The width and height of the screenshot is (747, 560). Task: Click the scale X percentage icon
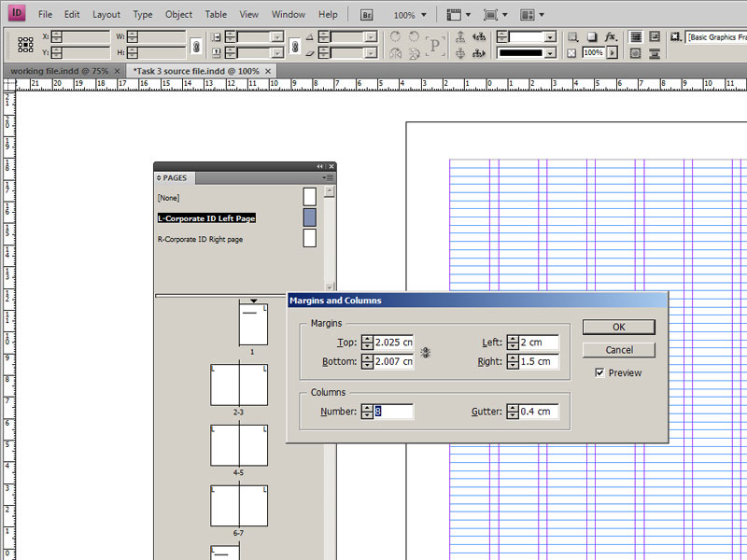click(216, 36)
